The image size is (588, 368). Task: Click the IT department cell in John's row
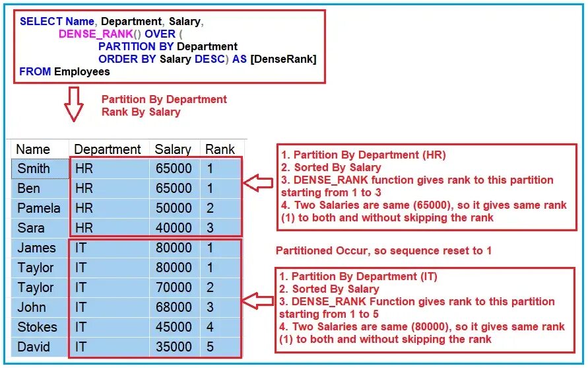click(x=109, y=307)
